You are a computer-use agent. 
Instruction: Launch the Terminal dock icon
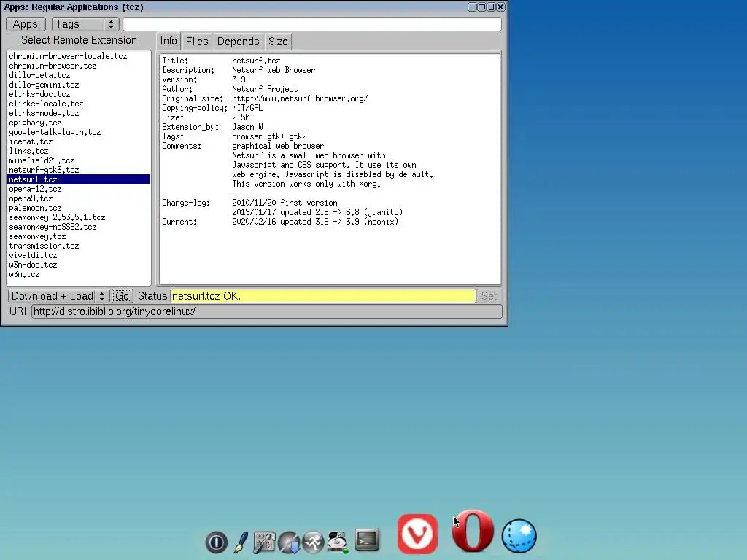coord(367,540)
